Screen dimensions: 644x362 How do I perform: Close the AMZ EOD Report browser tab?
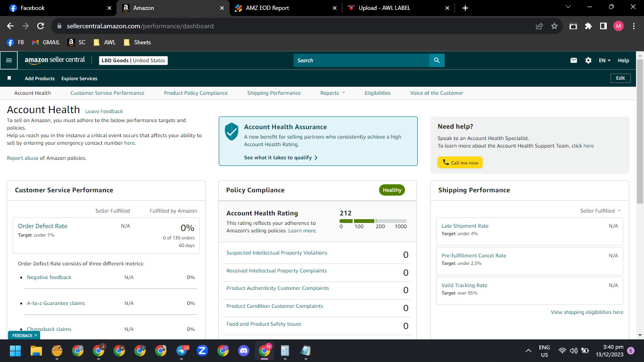(335, 8)
